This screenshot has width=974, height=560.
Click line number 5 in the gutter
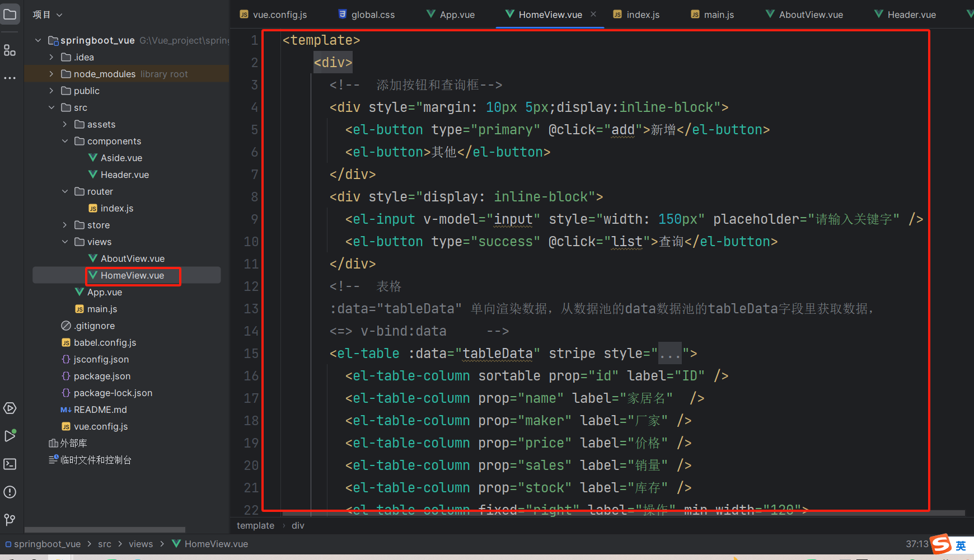point(255,130)
